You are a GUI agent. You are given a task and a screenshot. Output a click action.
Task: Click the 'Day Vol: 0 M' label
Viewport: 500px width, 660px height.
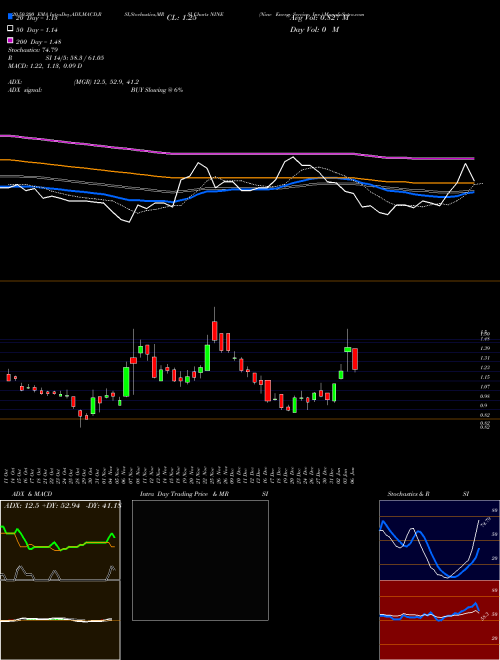pos(314,29)
